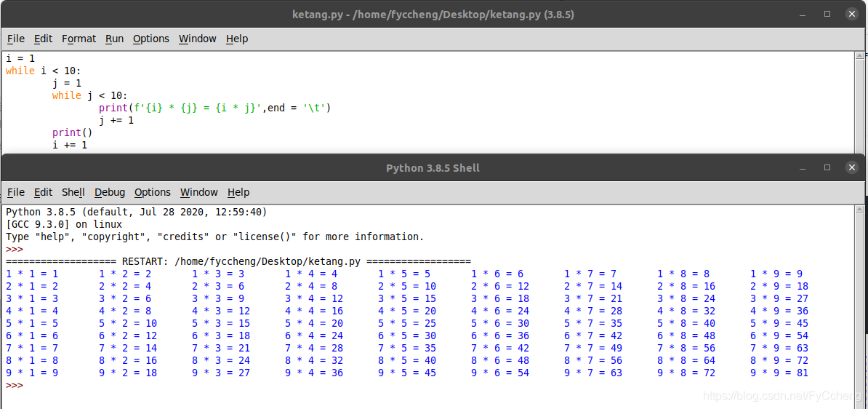Viewport: 868px width, 409px height.
Task: Click the 'j += 1' code line
Action: [x=116, y=120]
